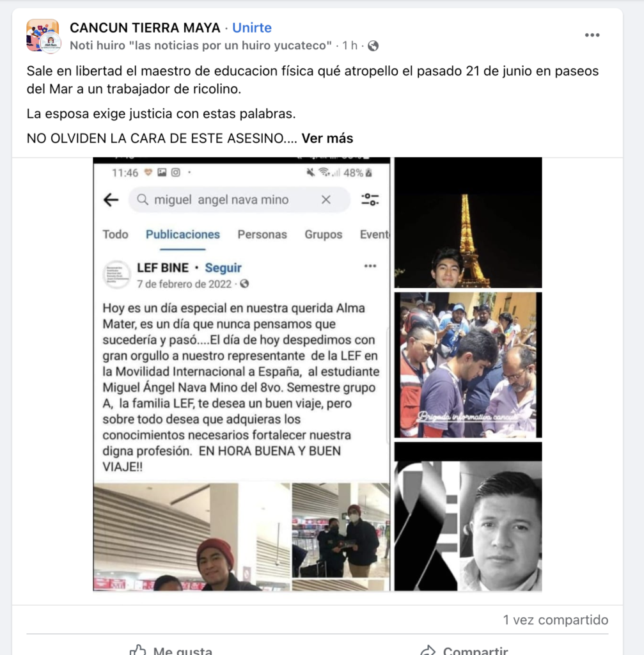Open the black and white portrait photo
The image size is (644, 655).
468,517
